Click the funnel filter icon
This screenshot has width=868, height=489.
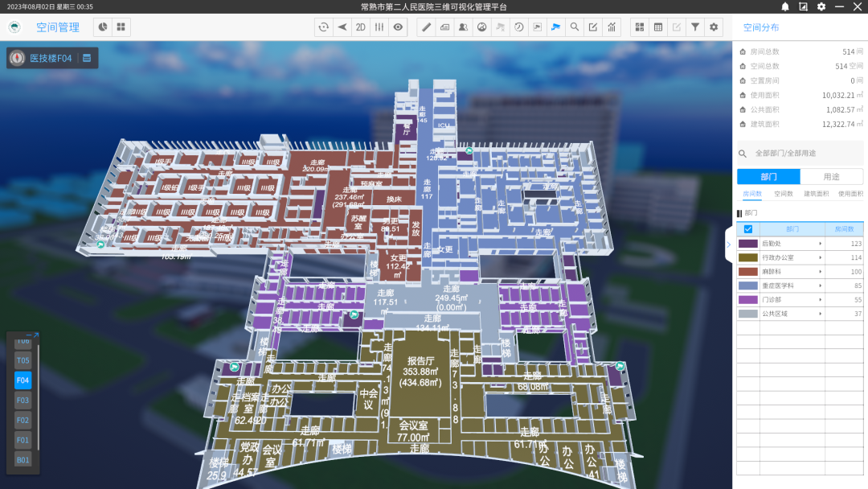(x=695, y=27)
